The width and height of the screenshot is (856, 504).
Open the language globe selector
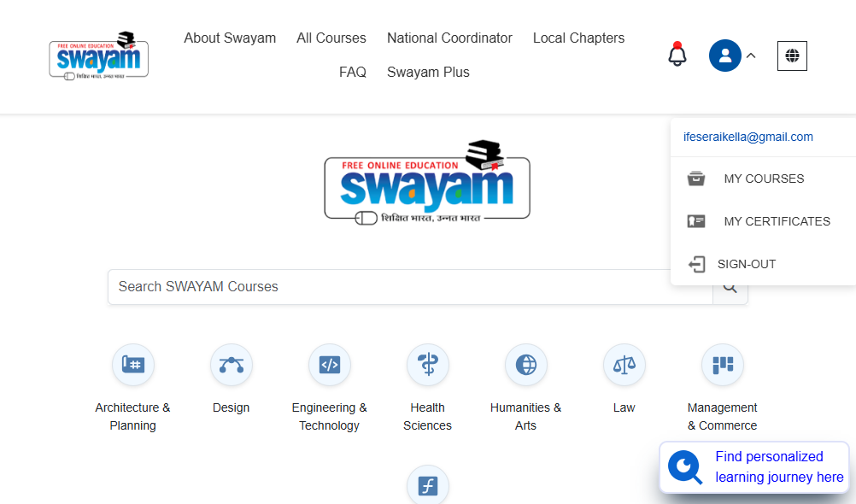point(792,56)
